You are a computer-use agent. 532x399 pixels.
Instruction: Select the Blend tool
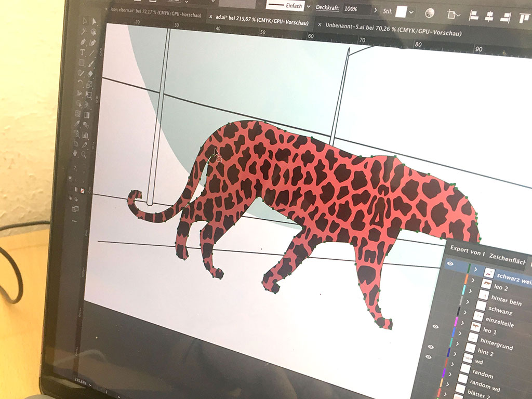(87, 125)
